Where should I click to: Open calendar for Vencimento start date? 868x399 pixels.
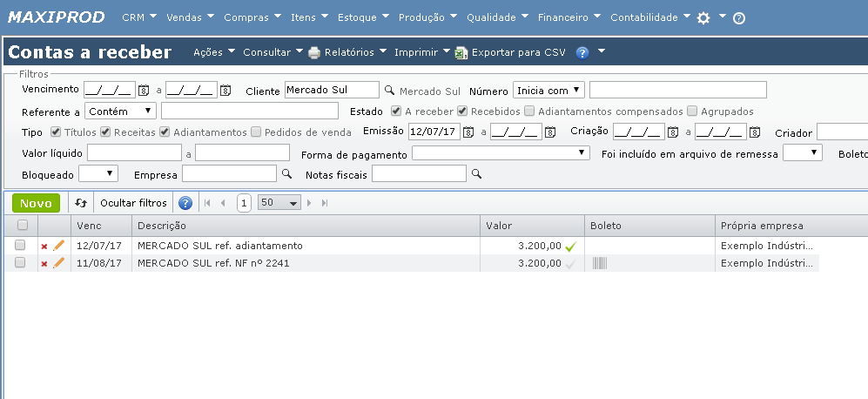tap(144, 90)
